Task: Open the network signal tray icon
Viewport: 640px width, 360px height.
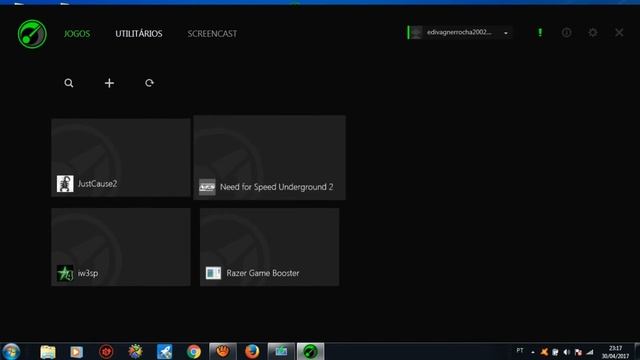Action: coord(590,352)
